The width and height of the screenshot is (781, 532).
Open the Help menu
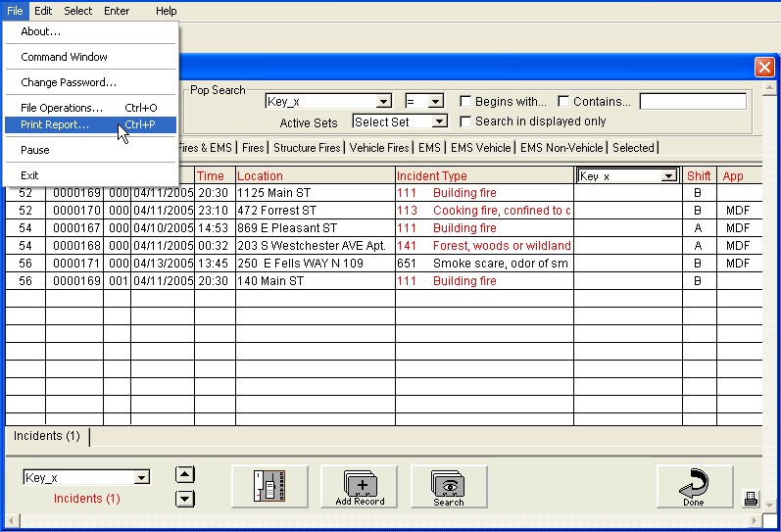tap(166, 11)
